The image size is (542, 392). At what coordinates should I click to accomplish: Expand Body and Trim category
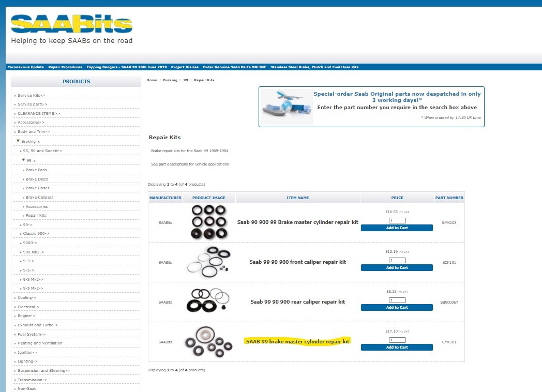click(x=34, y=132)
